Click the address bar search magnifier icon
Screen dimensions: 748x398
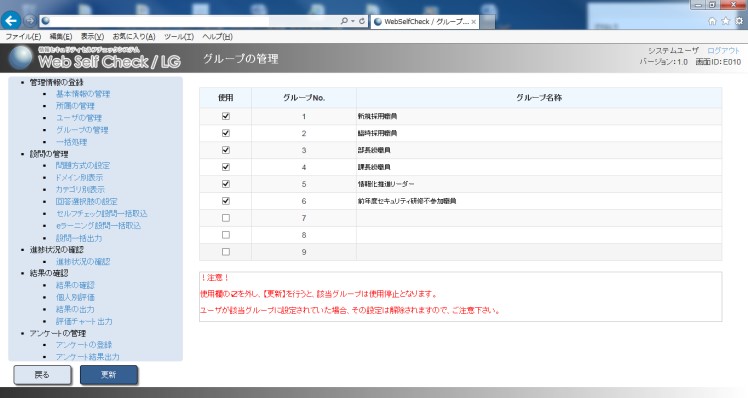tap(344, 21)
